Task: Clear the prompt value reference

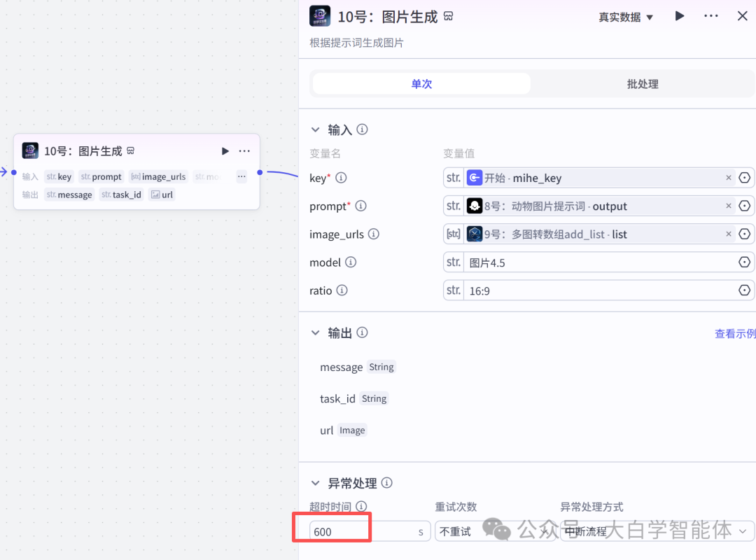Action: (x=729, y=206)
